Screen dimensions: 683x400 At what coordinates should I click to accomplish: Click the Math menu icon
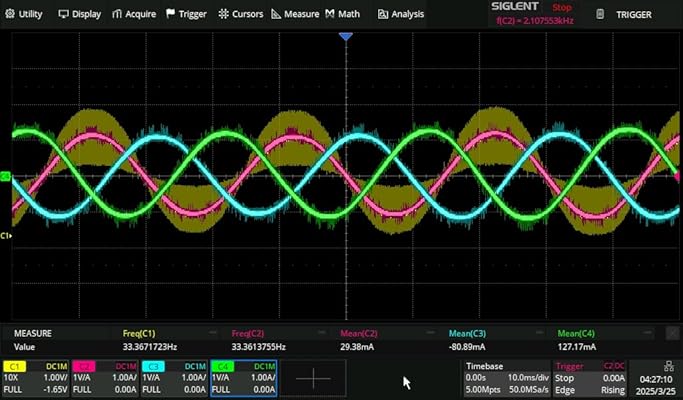[x=330, y=14]
